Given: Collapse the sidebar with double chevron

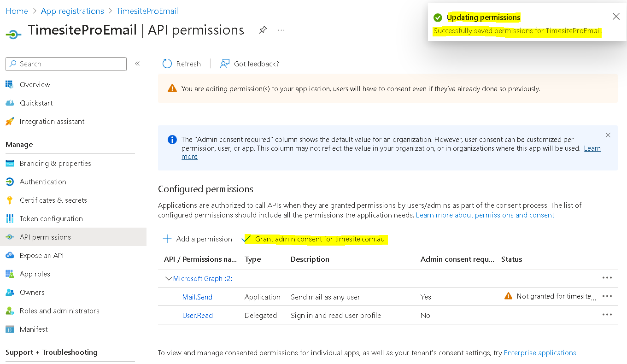Looking at the screenshot, I should [137, 64].
